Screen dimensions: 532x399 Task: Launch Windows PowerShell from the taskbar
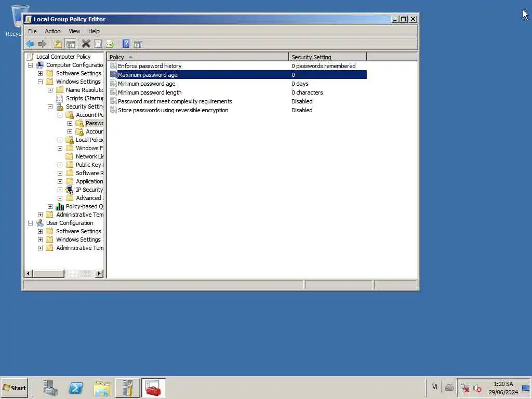click(x=76, y=388)
